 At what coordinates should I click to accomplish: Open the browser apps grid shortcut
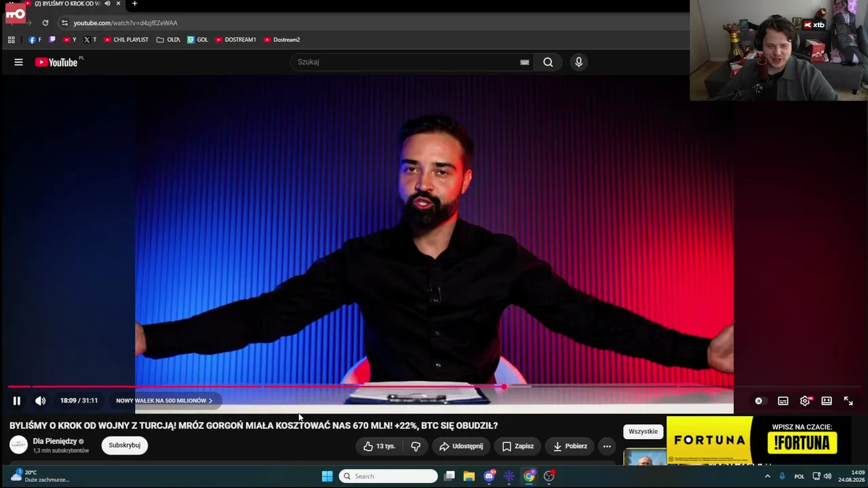coord(11,40)
